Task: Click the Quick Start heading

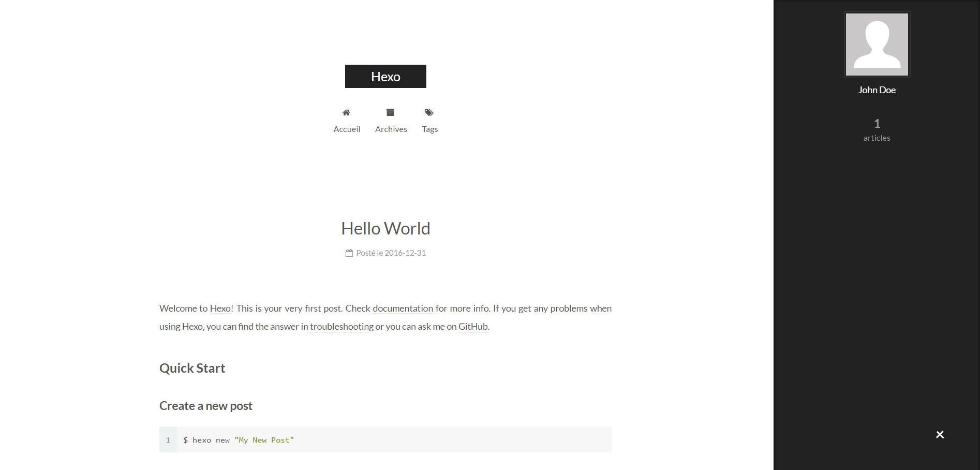Action: pos(192,368)
